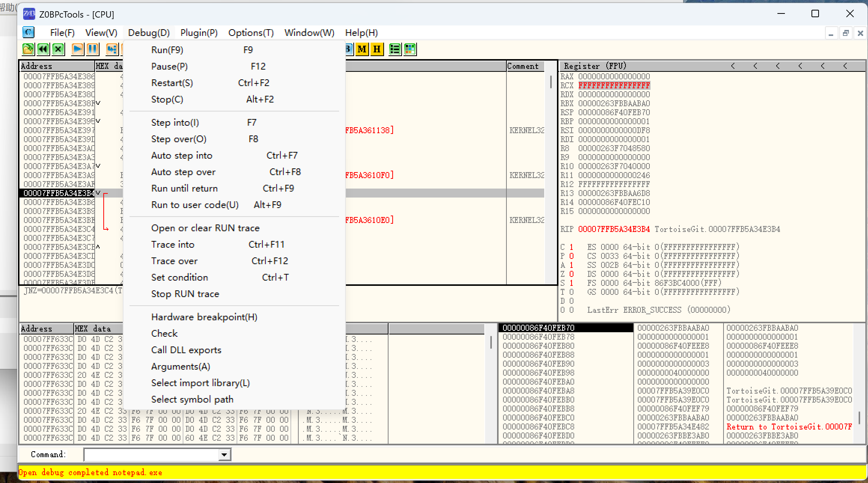
Task: Choose Step over(O)
Action: click(x=234, y=139)
